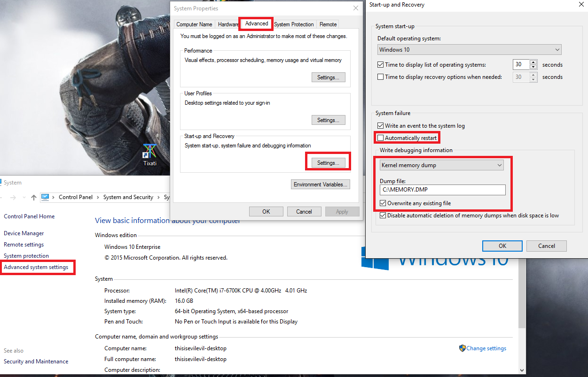Click the computer icon in the address bar

(46, 197)
